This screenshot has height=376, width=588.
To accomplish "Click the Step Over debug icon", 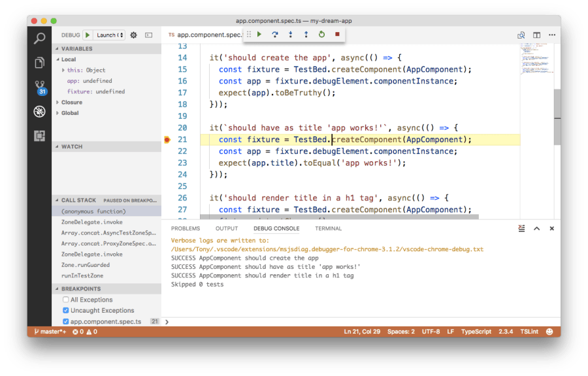I will (x=275, y=35).
